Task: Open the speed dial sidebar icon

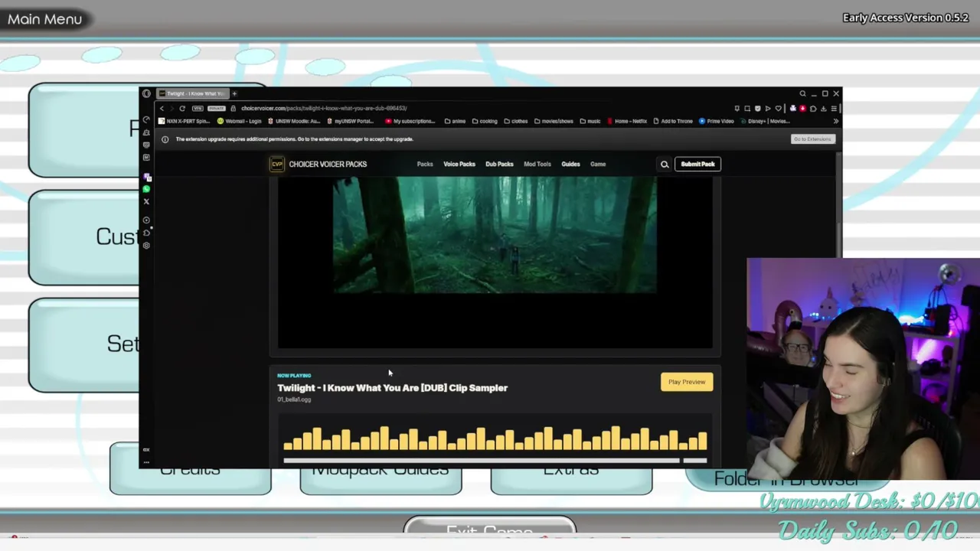Action: pos(146,120)
